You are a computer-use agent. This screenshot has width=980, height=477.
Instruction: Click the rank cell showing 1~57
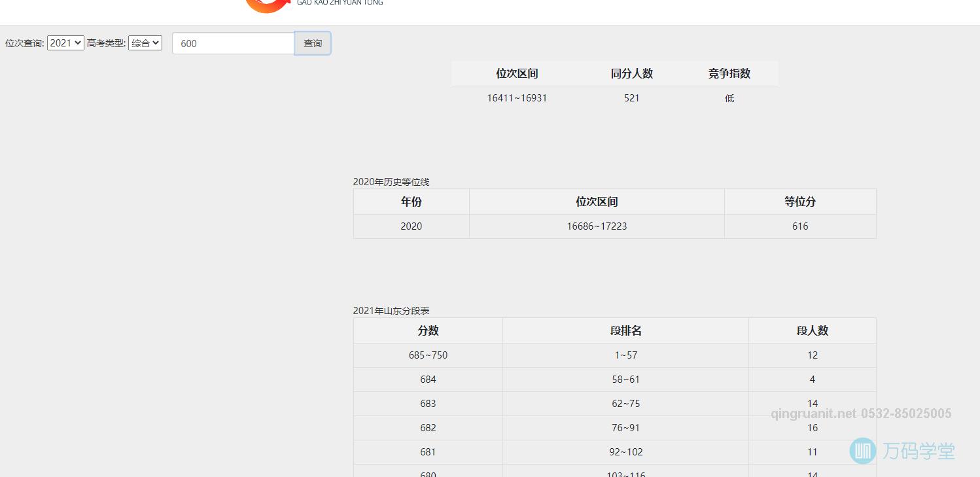click(x=625, y=355)
